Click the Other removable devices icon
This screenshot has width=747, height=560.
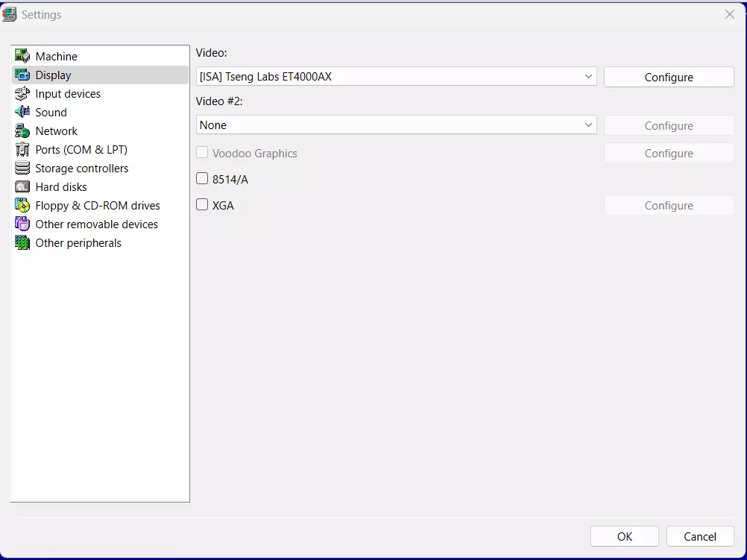[22, 224]
